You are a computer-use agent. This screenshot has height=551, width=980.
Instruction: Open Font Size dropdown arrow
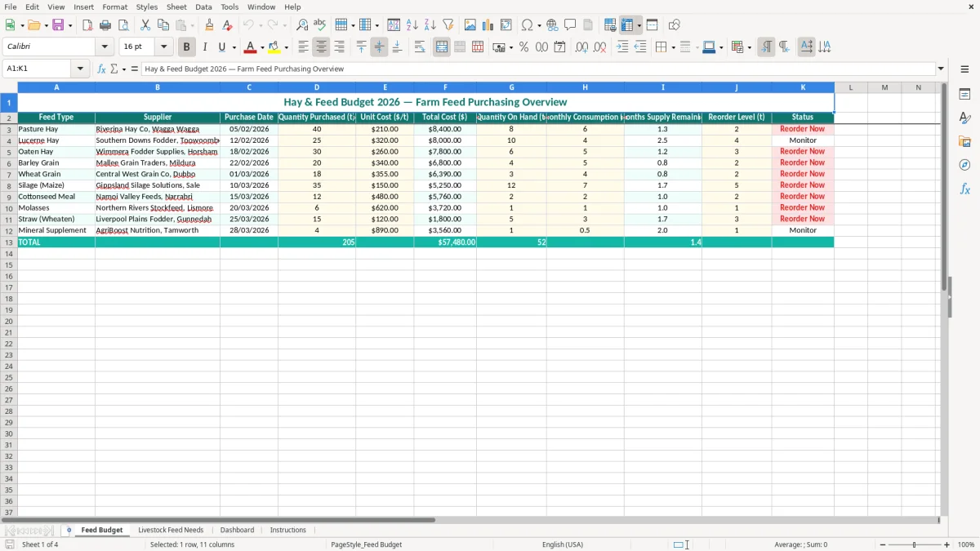163,47
